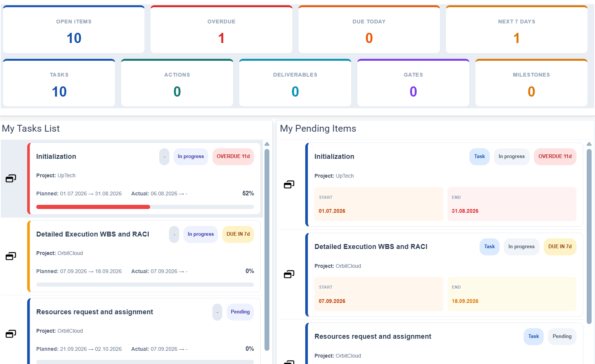Click the My Pending Items scrollbar thumb

[x=589, y=237]
